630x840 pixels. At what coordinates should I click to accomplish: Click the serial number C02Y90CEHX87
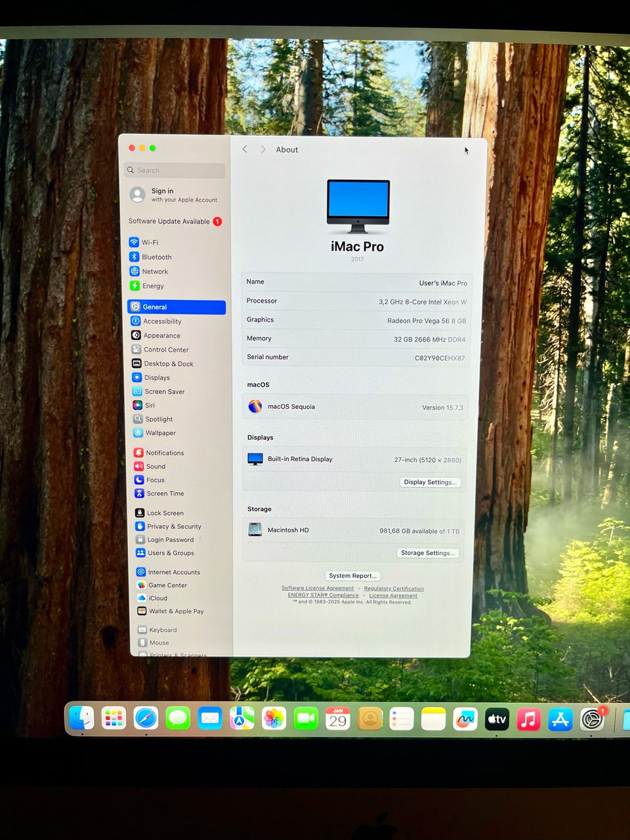pyautogui.click(x=440, y=358)
